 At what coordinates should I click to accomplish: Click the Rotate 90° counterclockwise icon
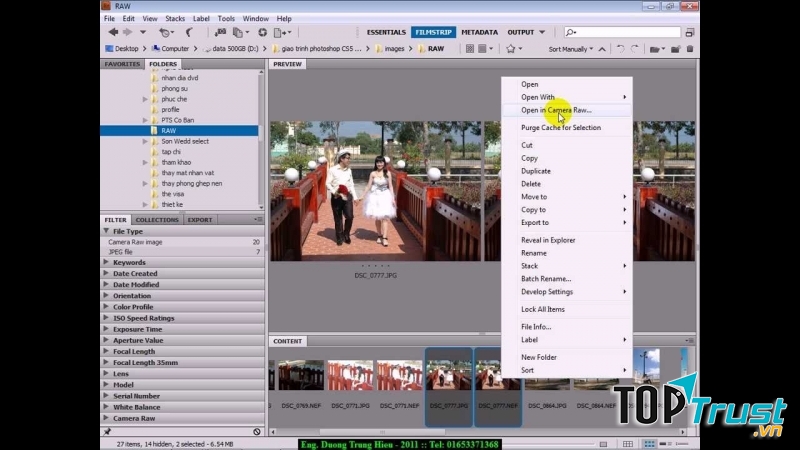620,48
